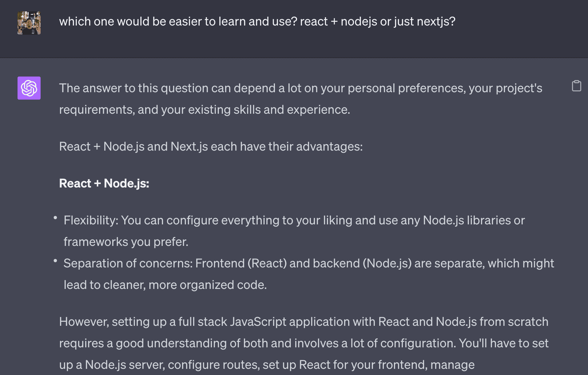This screenshot has height=375, width=588.
Task: Click the words "(Node.js)" in the second bullet
Action: [x=387, y=263]
